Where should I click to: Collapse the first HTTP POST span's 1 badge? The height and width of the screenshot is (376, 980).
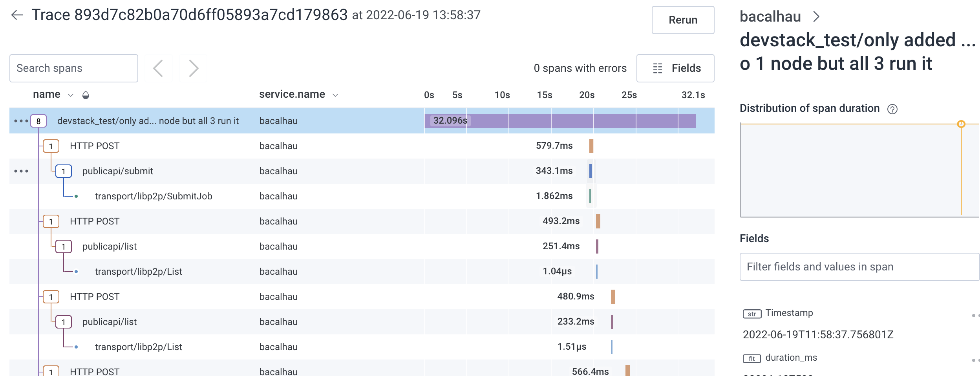[50, 146]
